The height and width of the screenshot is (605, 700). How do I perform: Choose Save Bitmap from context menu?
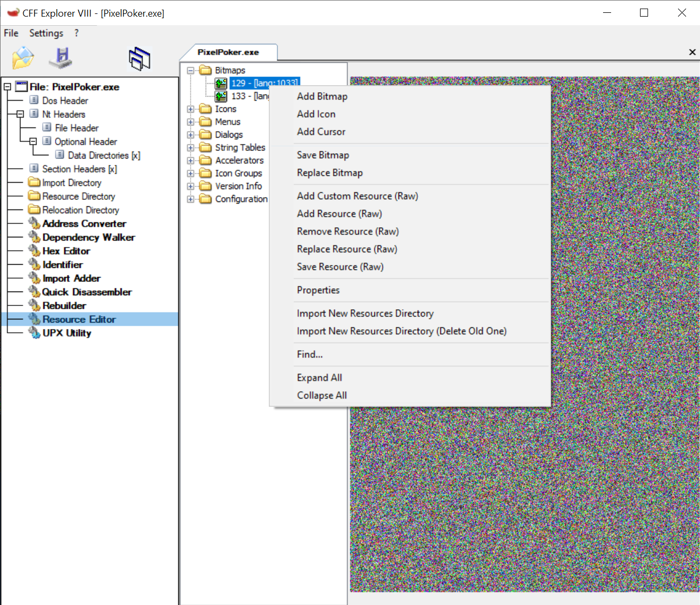tap(323, 155)
